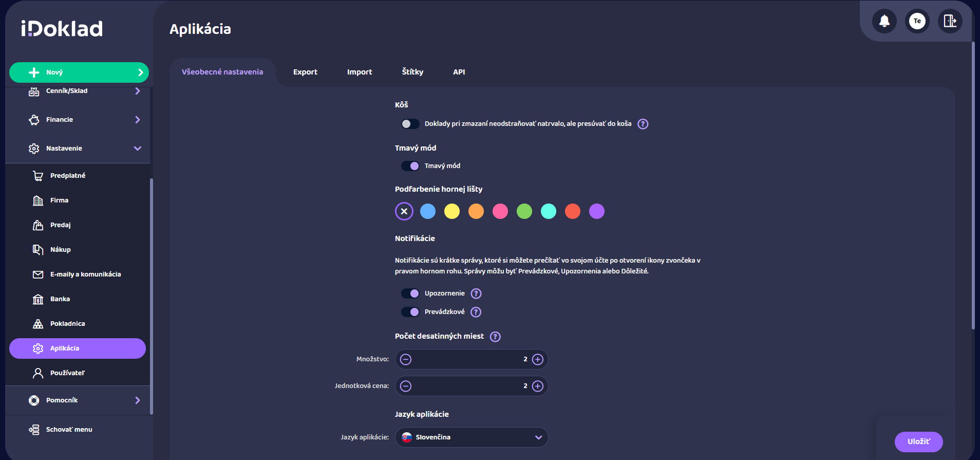Open the Jazyk aplikácie language dropdown
Viewport: 980px width, 460px height.
472,437
